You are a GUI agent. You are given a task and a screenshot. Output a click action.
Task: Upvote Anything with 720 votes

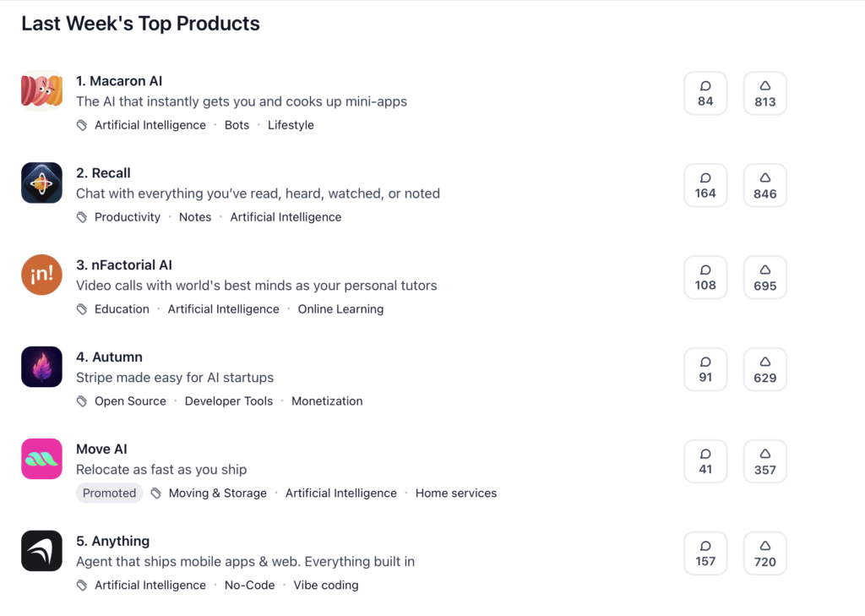(764, 553)
